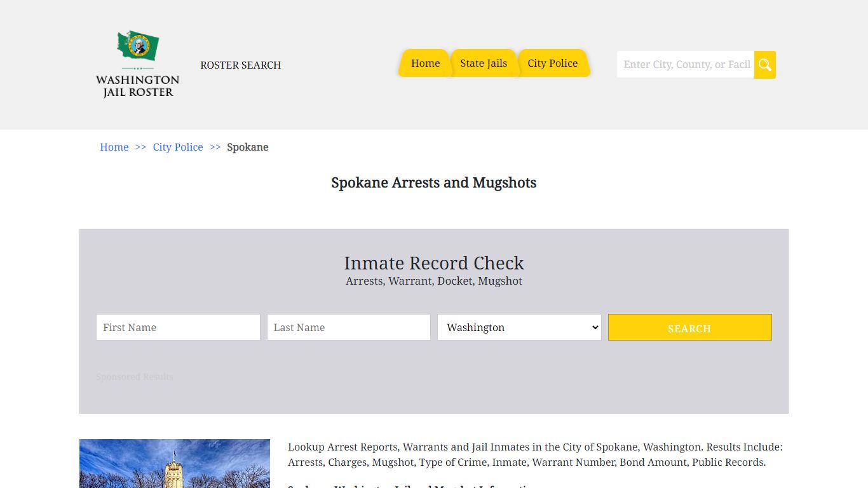The height and width of the screenshot is (488, 868).
Task: Open the City Police nav tab
Action: (x=553, y=63)
